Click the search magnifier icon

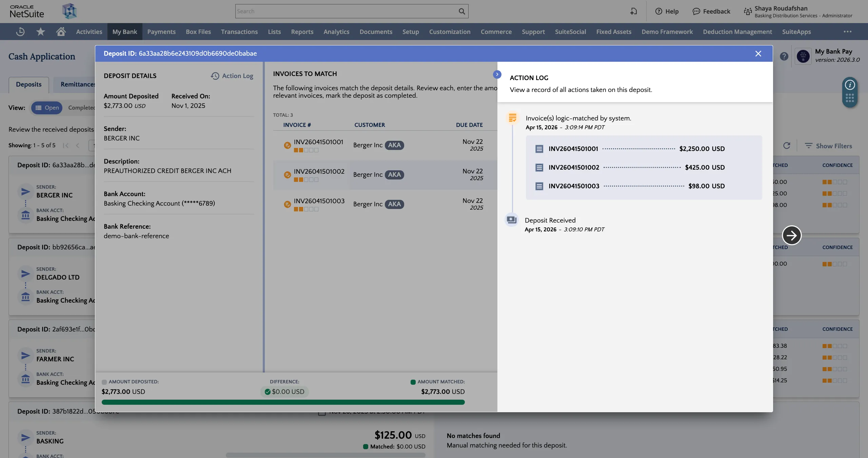(x=462, y=11)
